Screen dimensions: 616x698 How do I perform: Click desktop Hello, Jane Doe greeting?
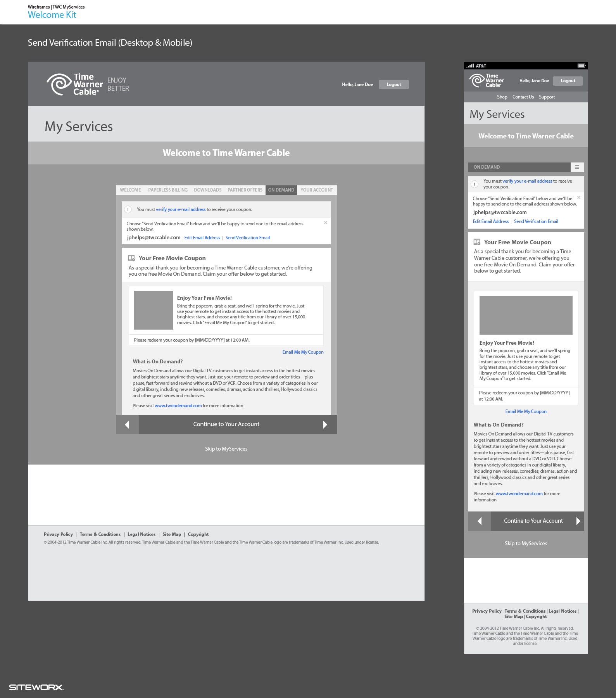[357, 85]
